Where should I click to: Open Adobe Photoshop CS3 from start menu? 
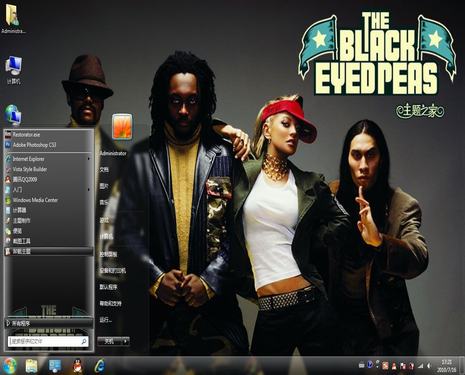click(48, 145)
